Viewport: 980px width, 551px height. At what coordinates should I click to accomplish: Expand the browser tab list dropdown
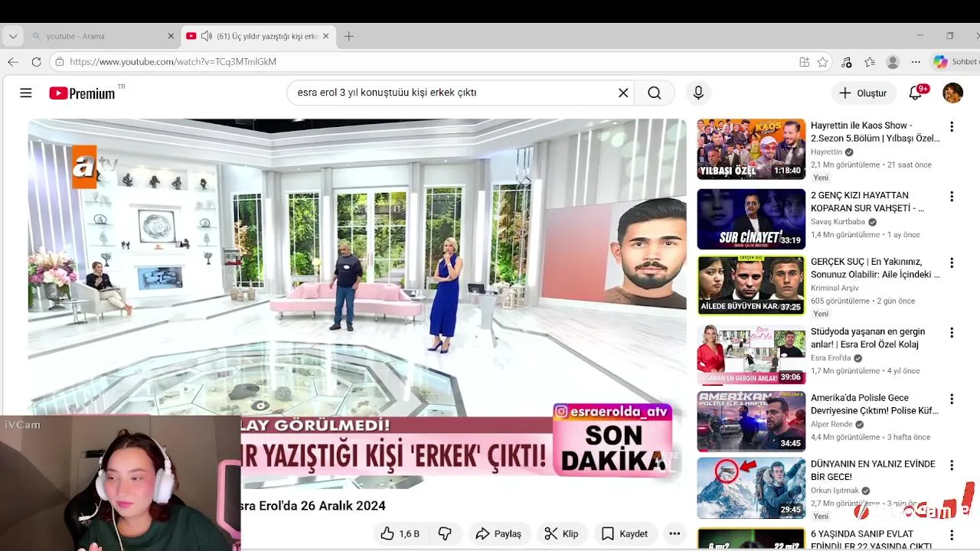tap(12, 36)
